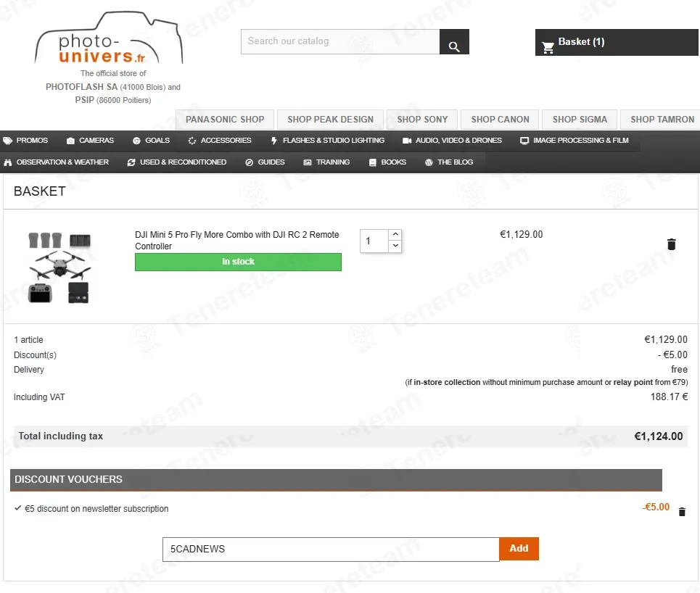Go to Panasonic Shop tab
The height and width of the screenshot is (593, 700).
(225, 120)
